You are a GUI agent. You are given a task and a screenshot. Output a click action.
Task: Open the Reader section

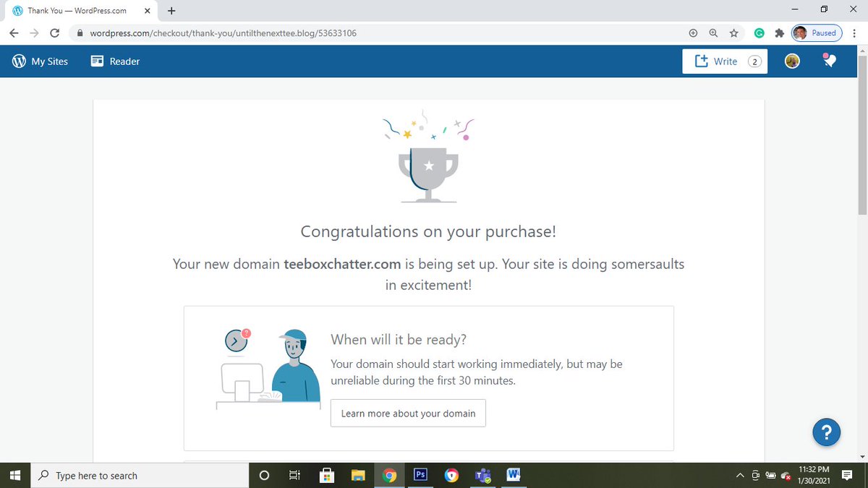pyautogui.click(x=115, y=61)
